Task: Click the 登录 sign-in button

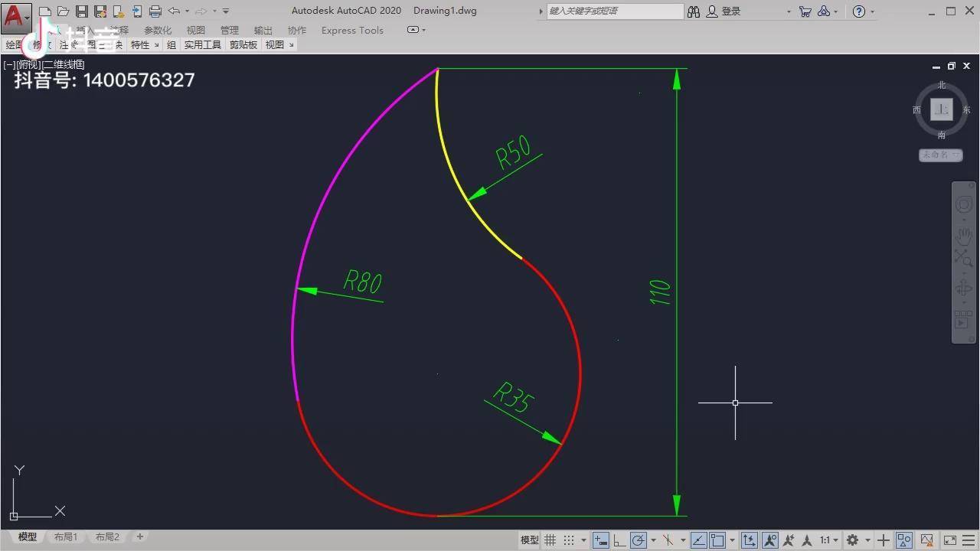Action: pos(724,11)
